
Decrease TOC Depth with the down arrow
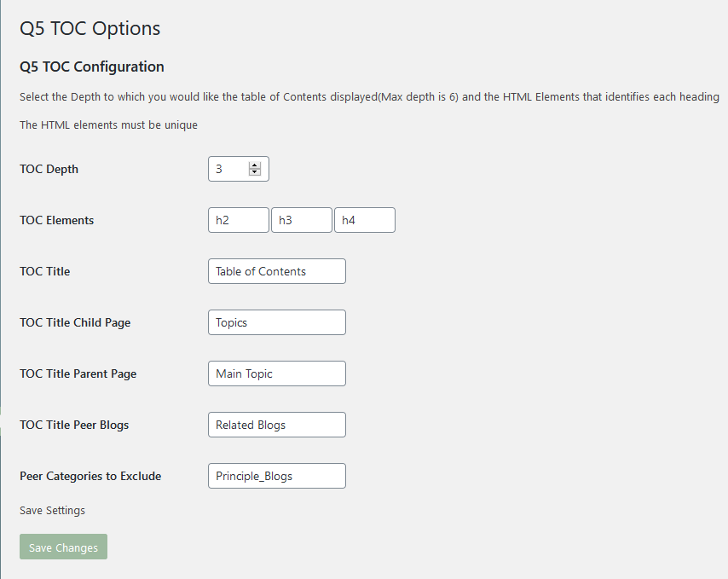coord(254,172)
